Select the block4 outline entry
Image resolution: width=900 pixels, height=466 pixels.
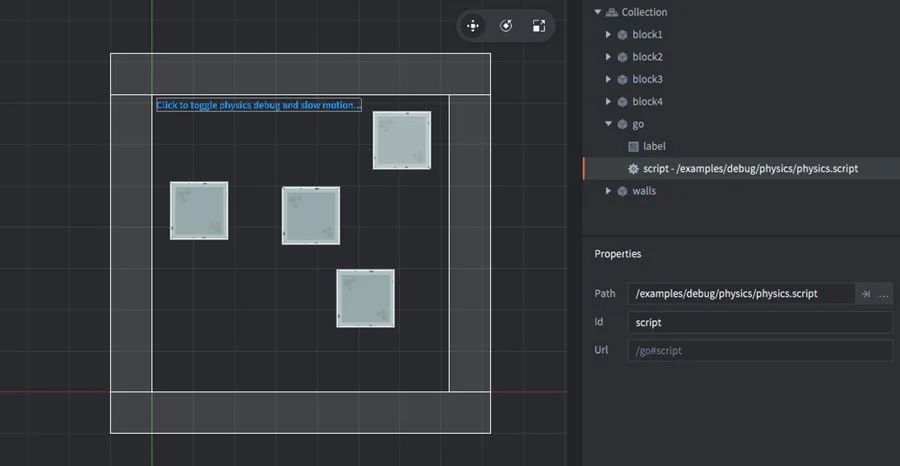[647, 102]
